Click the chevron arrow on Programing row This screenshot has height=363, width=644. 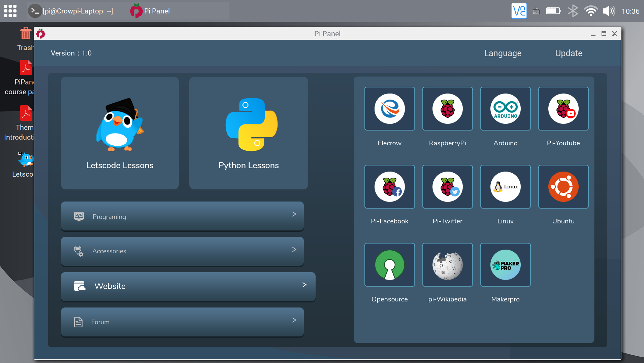pyautogui.click(x=294, y=214)
